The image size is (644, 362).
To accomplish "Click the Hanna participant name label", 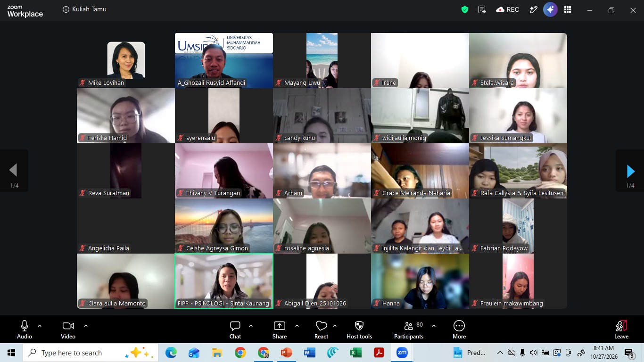I will [391, 304].
